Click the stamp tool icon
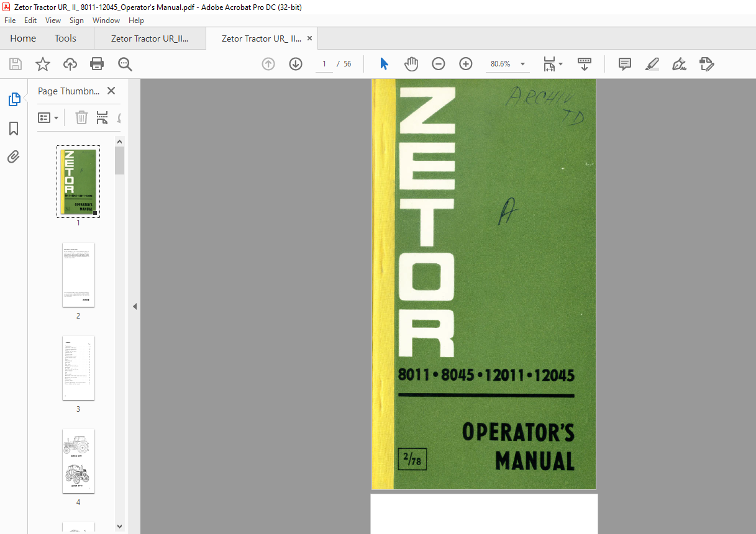 (707, 64)
